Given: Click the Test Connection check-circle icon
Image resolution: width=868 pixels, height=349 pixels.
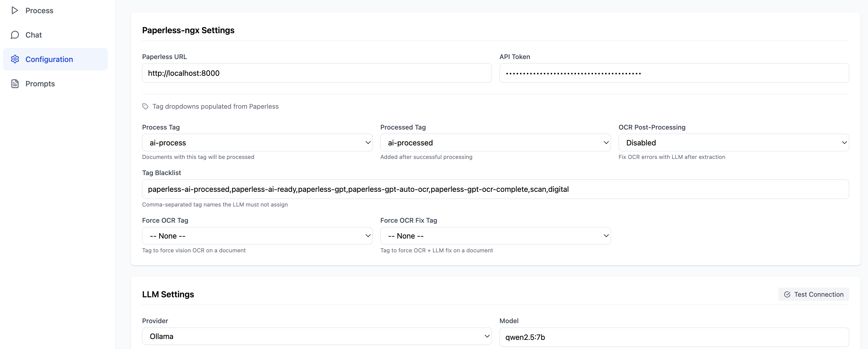Looking at the screenshot, I should [x=787, y=294].
